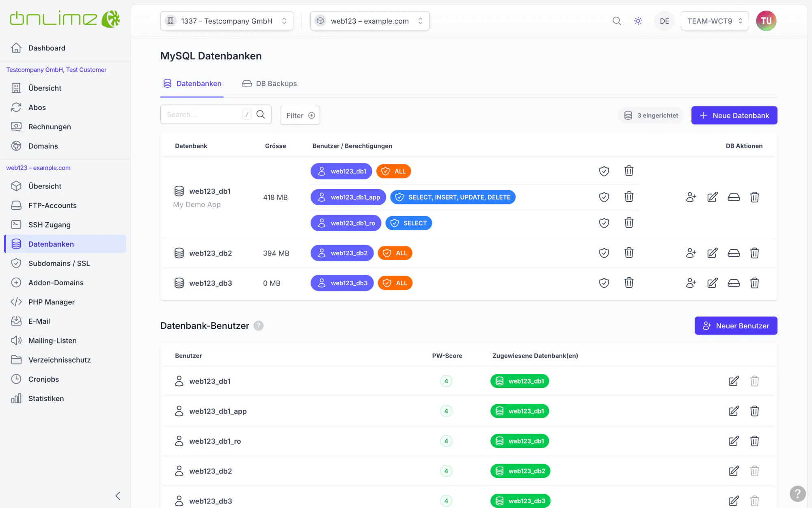The width and height of the screenshot is (812, 508).
Task: Edit the web123_db2 database with pencil icon
Action: 712,253
